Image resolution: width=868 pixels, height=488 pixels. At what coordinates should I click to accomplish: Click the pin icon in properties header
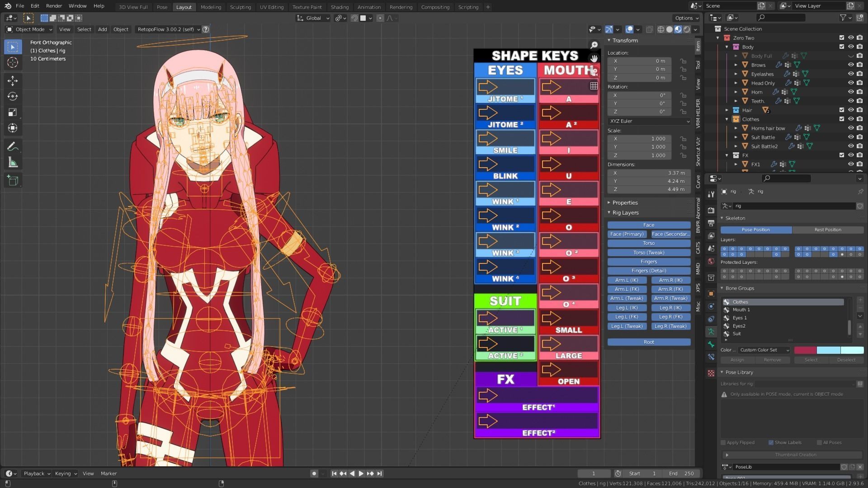tap(860, 192)
